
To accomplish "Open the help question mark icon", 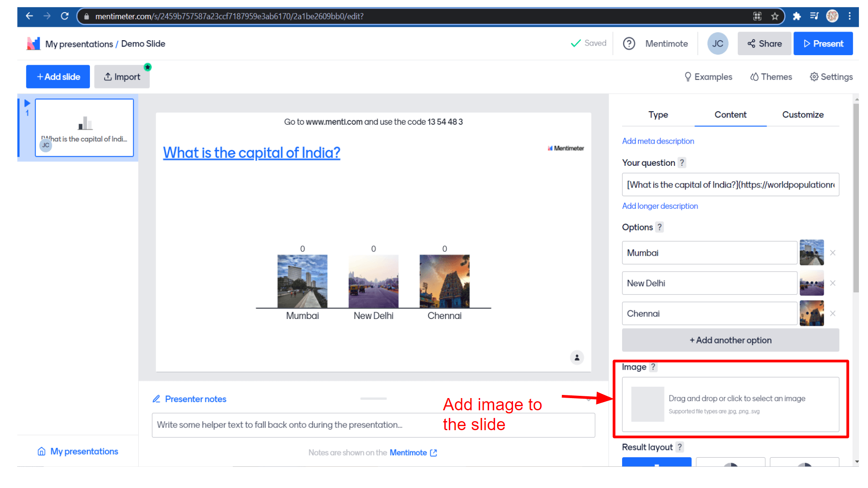I will pos(629,44).
